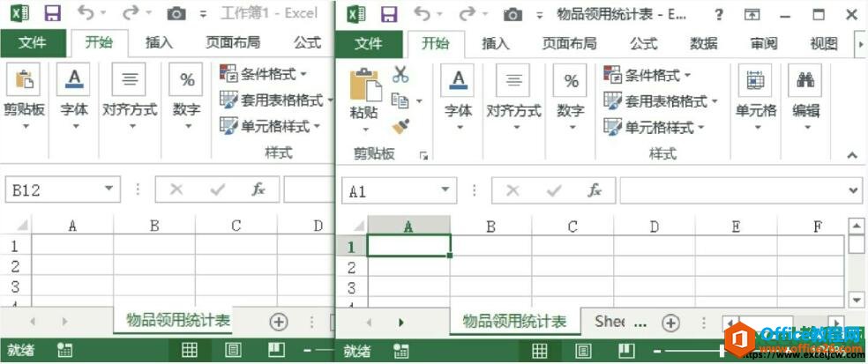Open 对齐方式 group in 物品领用统计表 window

pos(513,98)
